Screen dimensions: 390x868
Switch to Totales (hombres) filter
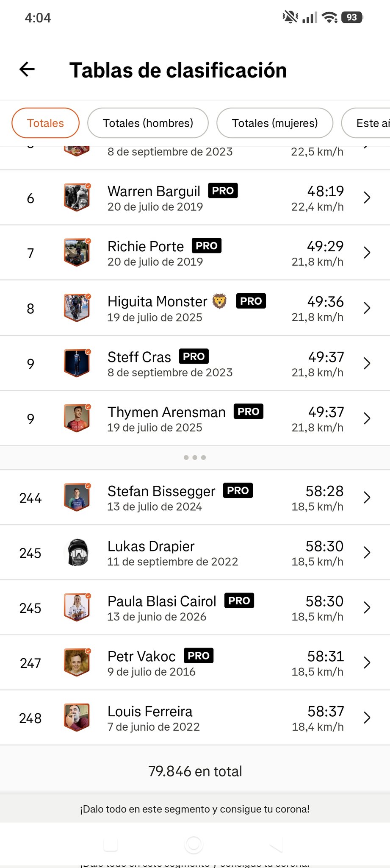point(148,123)
